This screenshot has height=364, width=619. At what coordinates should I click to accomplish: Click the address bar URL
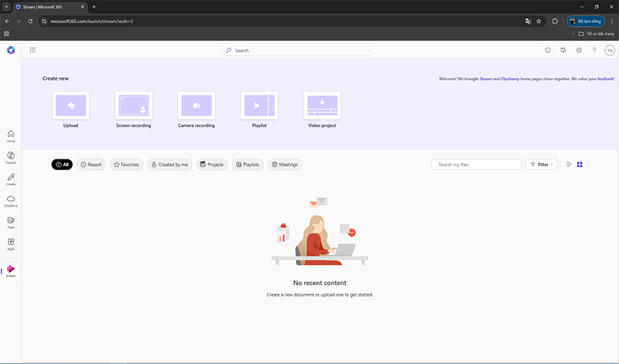(92, 21)
